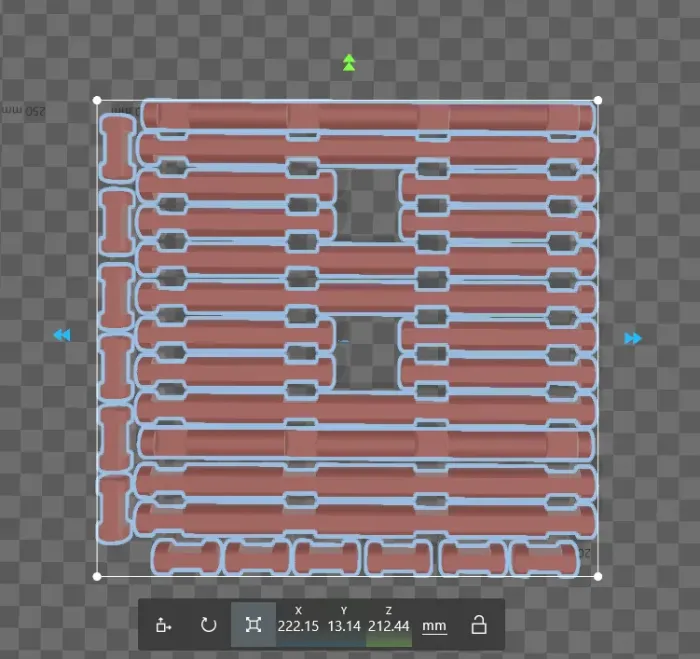Click the bottom-left bounding box corner handle
Image resolution: width=700 pixels, height=659 pixels.
coord(97,576)
